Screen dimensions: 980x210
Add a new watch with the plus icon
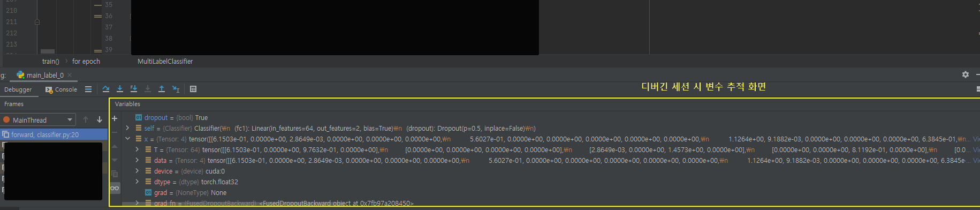tap(115, 118)
